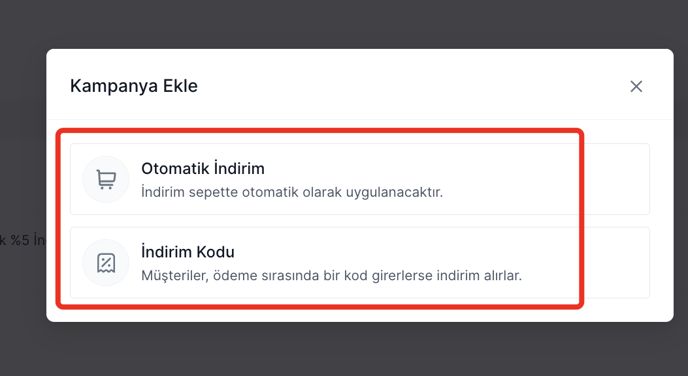
Task: Select description about automatic cart discount
Action: pos(292,192)
